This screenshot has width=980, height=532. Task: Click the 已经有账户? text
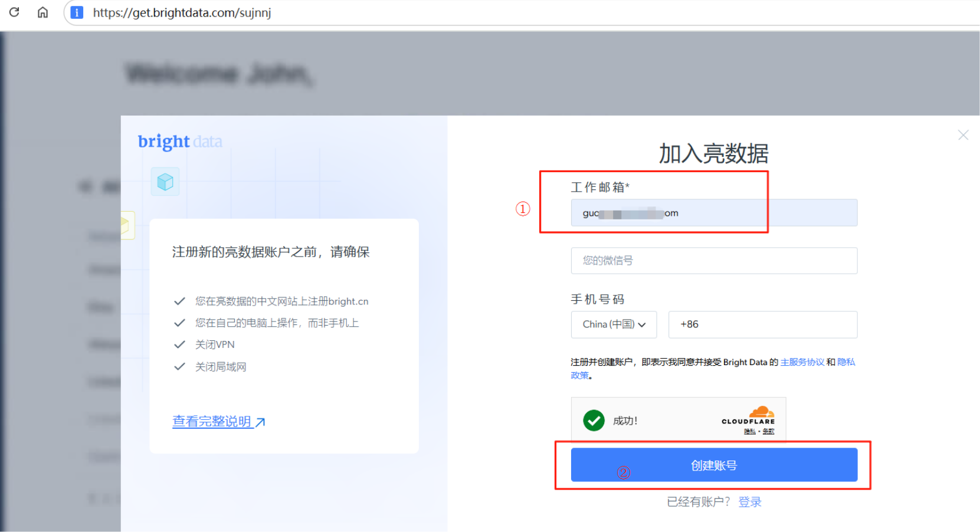tap(699, 502)
